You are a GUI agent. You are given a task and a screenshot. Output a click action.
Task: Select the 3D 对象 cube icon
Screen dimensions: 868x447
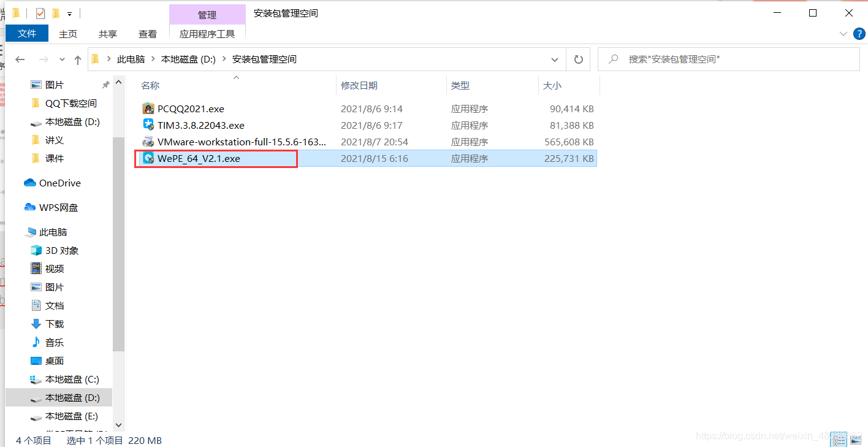(x=36, y=250)
